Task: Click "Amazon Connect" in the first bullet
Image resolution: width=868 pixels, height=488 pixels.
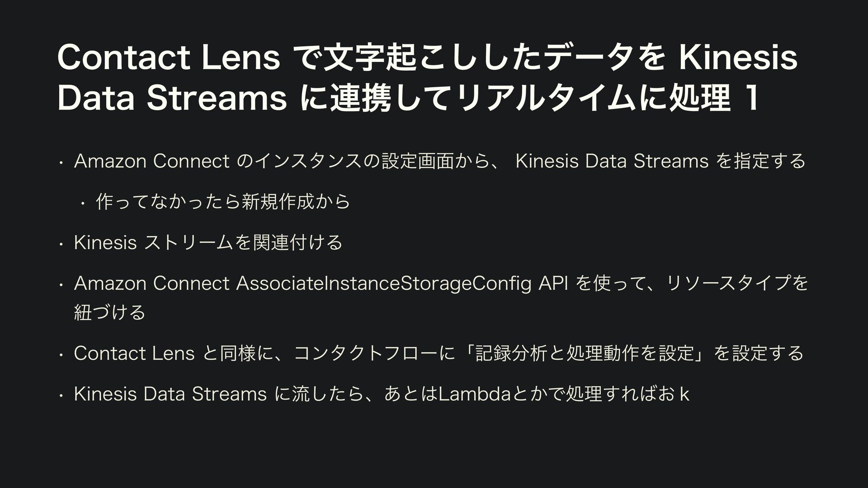Action: coord(152,161)
